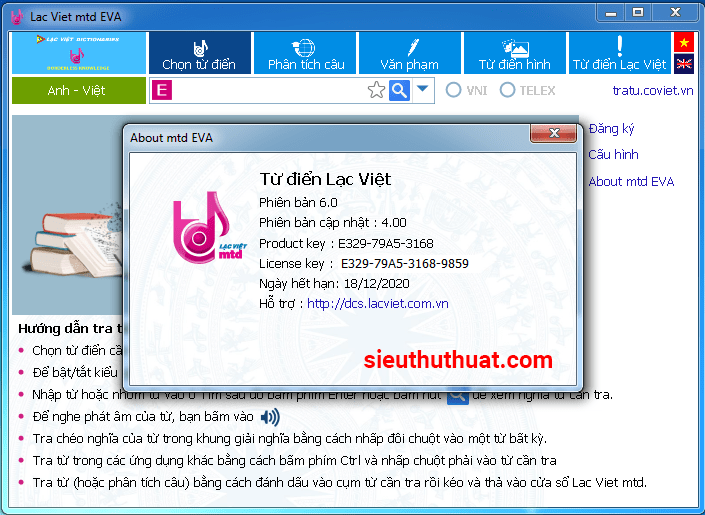Open Từ điển hình tab
Screen dimensions: 705x515
515,53
